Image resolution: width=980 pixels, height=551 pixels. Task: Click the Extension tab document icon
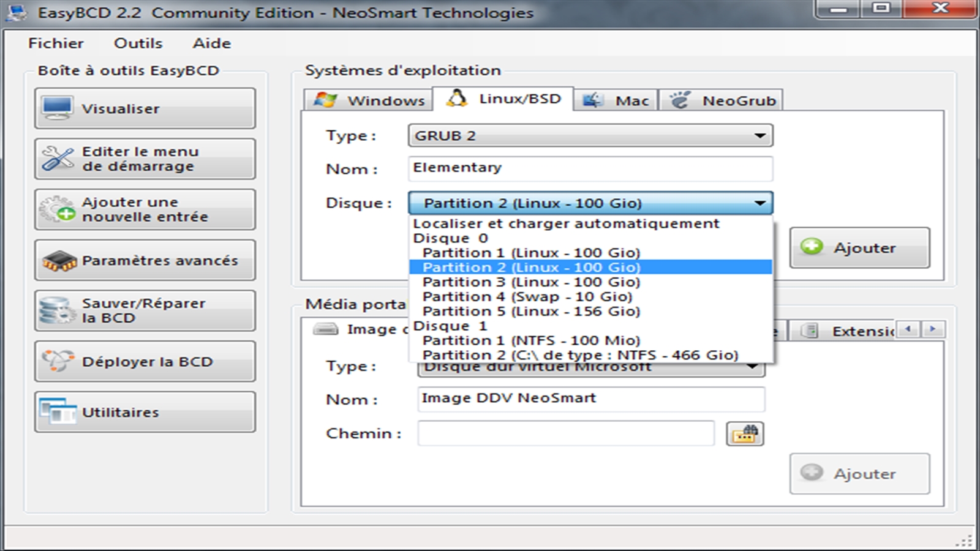pyautogui.click(x=810, y=331)
